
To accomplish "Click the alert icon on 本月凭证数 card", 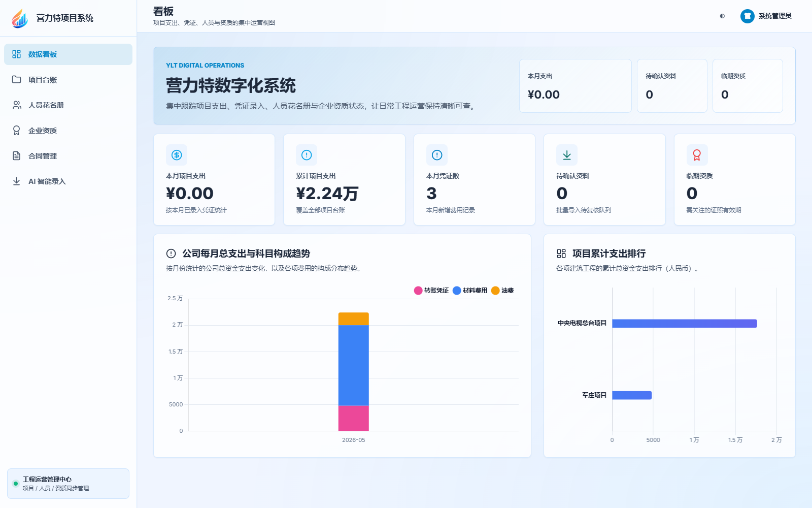I will tap(437, 155).
